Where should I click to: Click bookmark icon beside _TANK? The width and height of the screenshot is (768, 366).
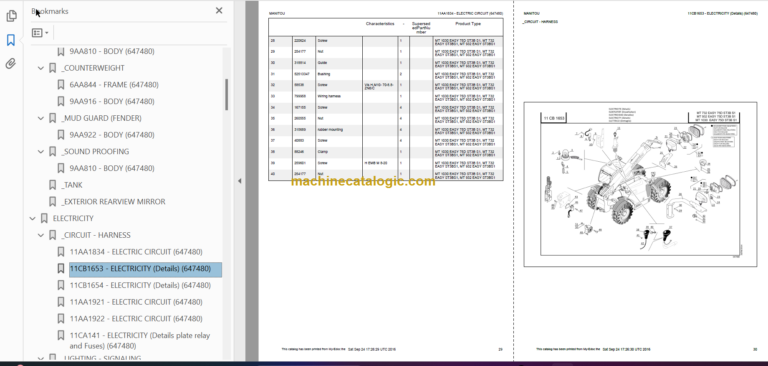point(52,185)
